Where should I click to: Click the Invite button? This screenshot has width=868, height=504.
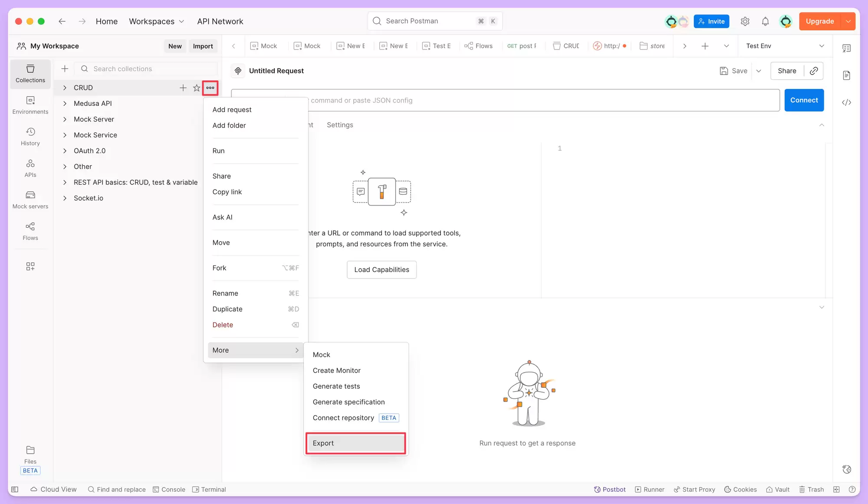[x=711, y=21]
